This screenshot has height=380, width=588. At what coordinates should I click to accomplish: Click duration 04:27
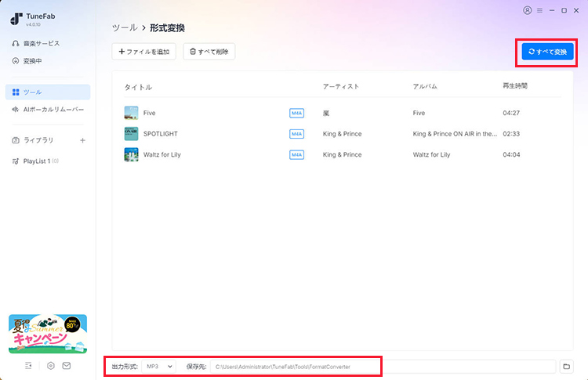pos(511,113)
